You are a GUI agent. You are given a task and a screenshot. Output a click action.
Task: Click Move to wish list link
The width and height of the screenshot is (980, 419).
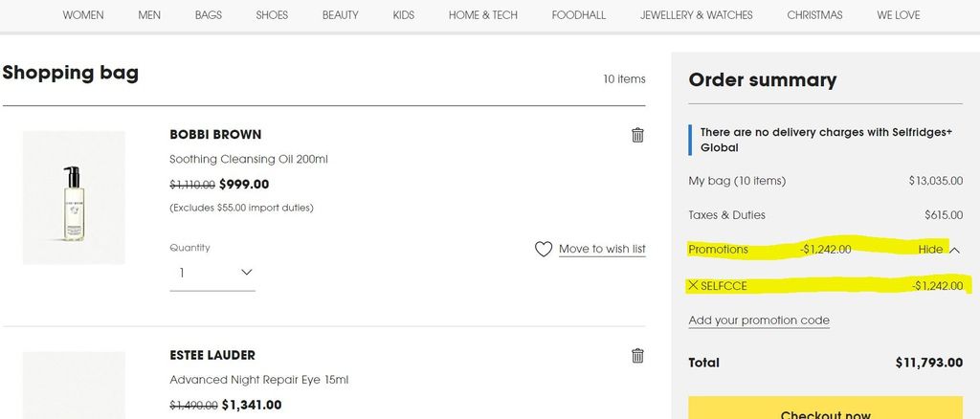point(602,249)
